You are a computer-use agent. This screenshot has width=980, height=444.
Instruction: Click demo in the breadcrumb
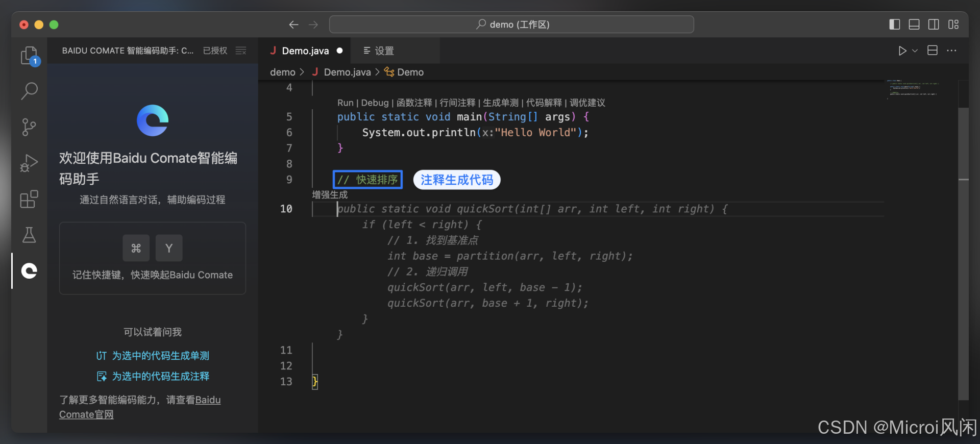pos(282,72)
